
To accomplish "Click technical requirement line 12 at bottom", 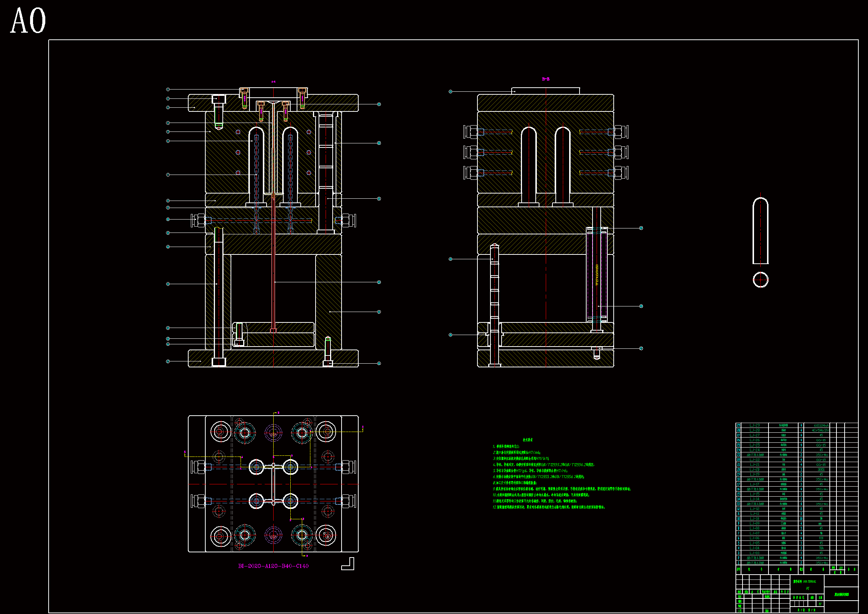I will (x=549, y=507).
